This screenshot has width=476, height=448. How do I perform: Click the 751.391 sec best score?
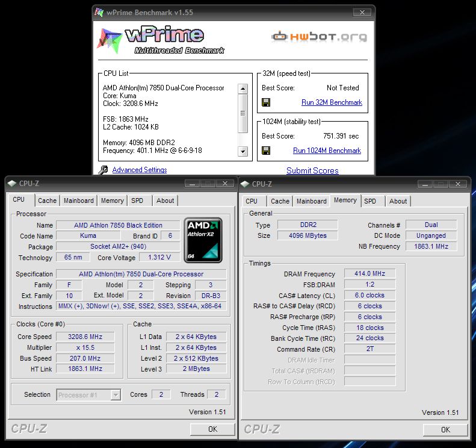[x=341, y=136]
